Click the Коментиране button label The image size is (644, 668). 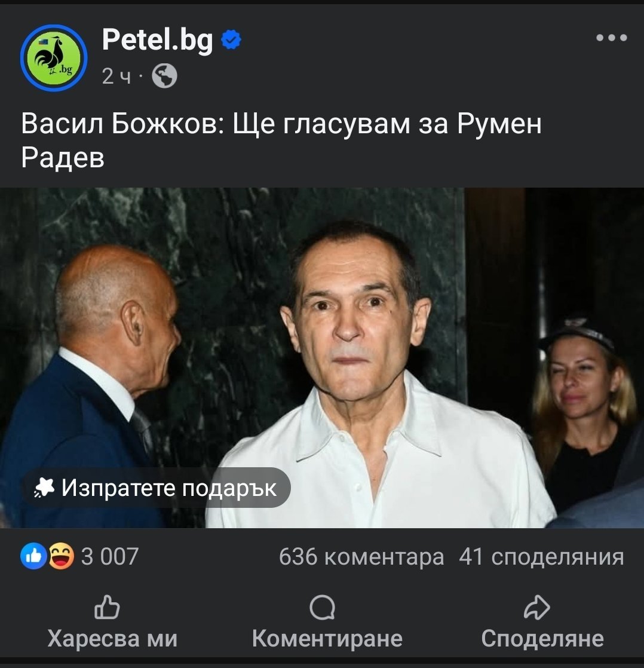click(x=327, y=639)
